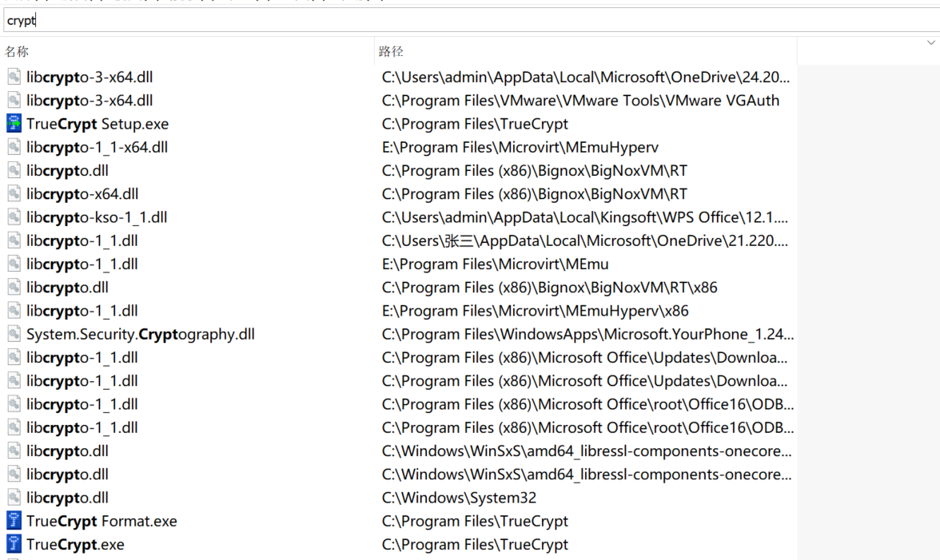Click the icon of libcrypto-3-x64.dll in VMware VGAuth
Image resolution: width=940 pixels, height=560 pixels.
pos(14,101)
